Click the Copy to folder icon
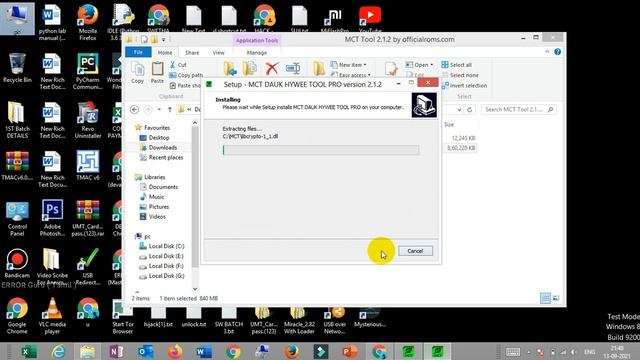Viewport: 640px width, 360px height. 249,69
